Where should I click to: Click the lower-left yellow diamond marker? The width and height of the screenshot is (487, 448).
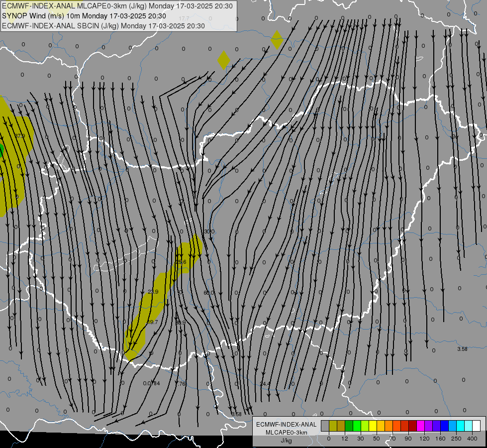(x=224, y=60)
